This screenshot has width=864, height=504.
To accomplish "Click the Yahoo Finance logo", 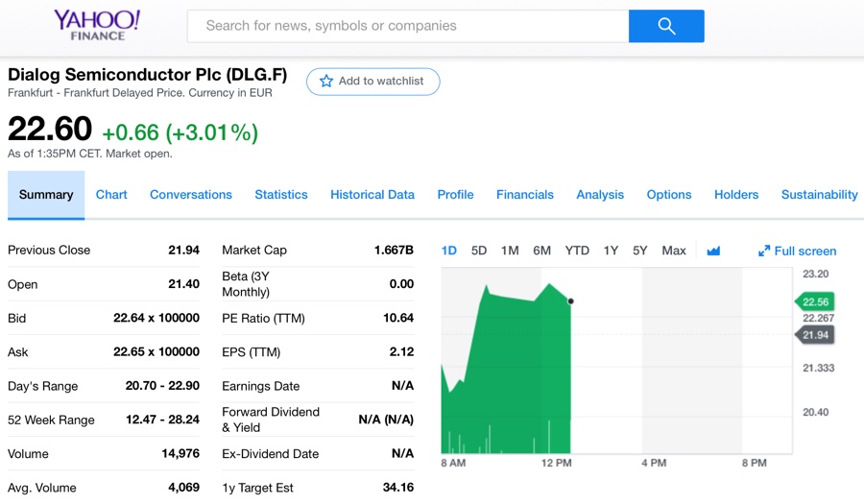I will point(97,25).
